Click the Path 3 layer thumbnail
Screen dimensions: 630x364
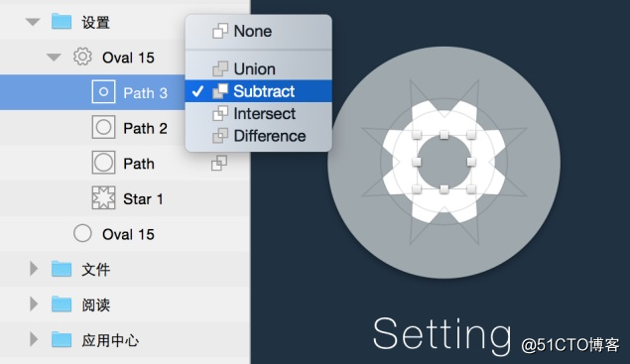(x=103, y=92)
